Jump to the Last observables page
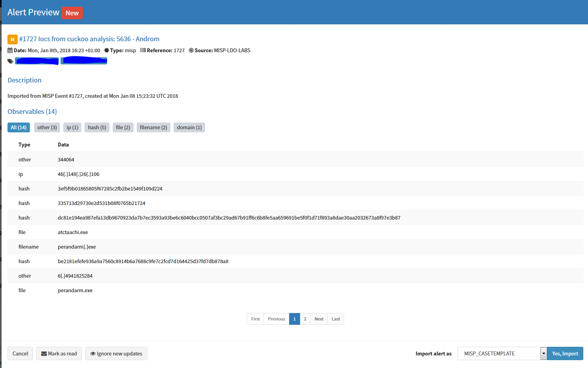Image resolution: width=588 pixels, height=368 pixels. pyautogui.click(x=335, y=319)
